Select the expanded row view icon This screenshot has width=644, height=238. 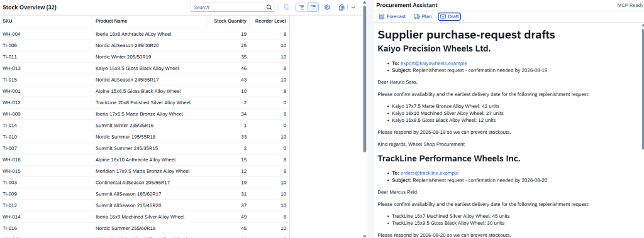(x=301, y=8)
